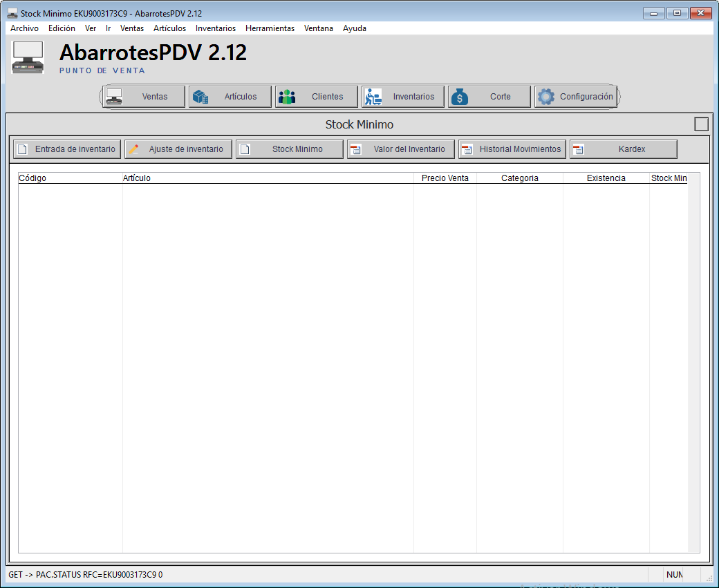The width and height of the screenshot is (719, 588).
Task: Click the vertical scrollbar of the stock table
Action: [693, 363]
